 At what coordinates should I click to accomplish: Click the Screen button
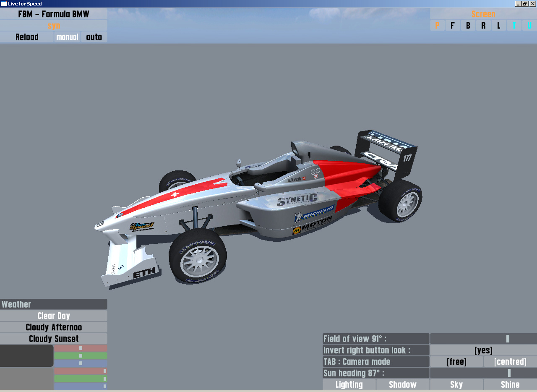point(483,14)
